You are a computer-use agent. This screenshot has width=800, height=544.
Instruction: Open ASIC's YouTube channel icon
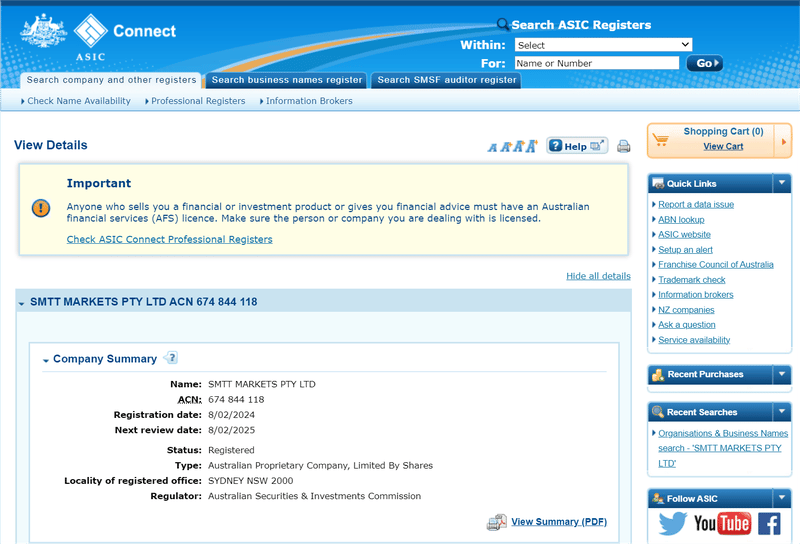click(722, 524)
